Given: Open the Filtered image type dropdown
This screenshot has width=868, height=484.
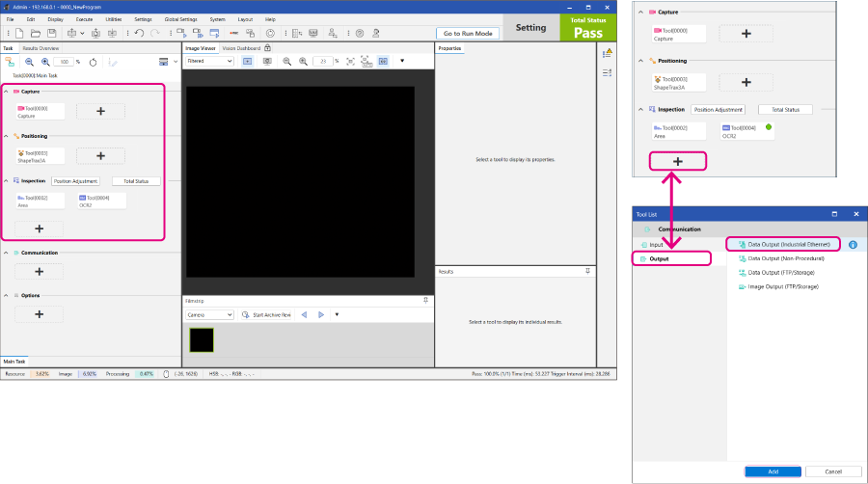Looking at the screenshot, I should pyautogui.click(x=209, y=61).
